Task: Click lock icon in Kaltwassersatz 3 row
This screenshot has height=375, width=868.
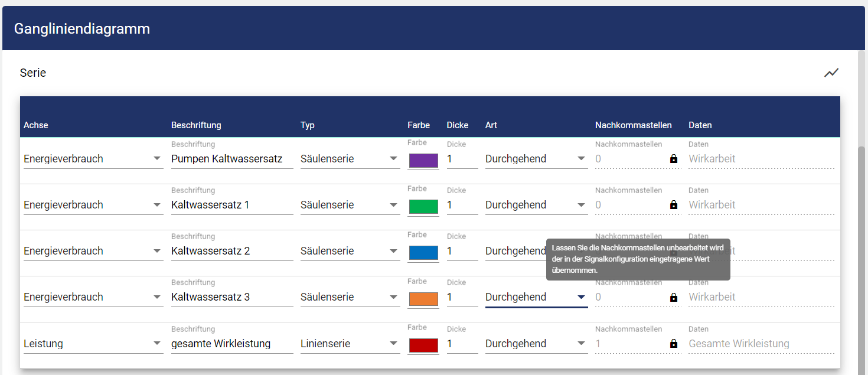Action: [x=673, y=298]
